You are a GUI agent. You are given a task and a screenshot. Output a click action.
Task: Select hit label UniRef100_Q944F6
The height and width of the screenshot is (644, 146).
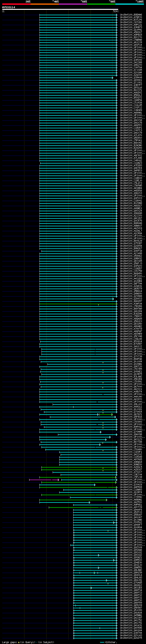pyautogui.click(x=131, y=509)
